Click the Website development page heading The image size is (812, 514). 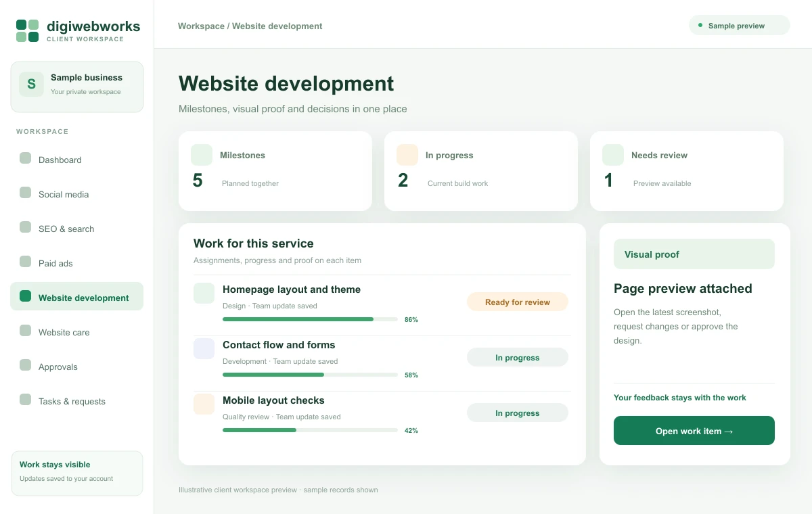pyautogui.click(x=286, y=83)
